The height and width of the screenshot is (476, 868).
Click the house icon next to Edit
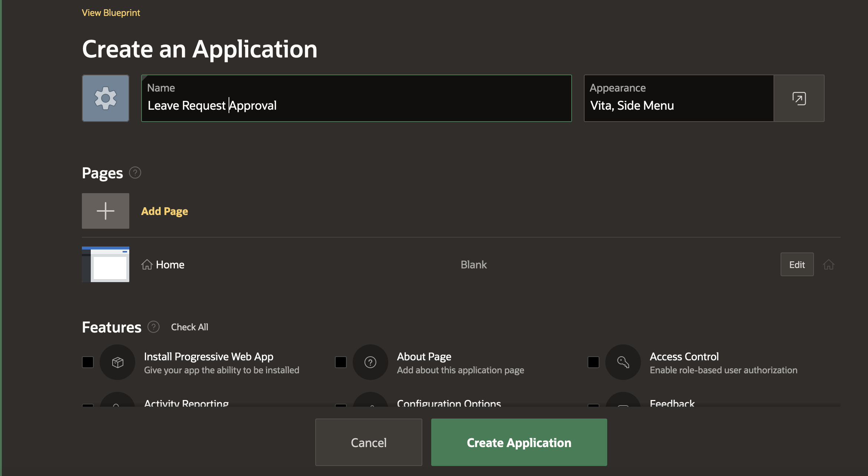(x=829, y=265)
